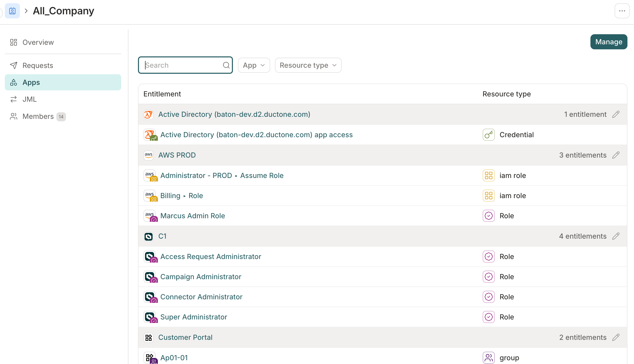Click the '4 entitlements' count text
This screenshot has width=634, height=364.
(x=583, y=236)
